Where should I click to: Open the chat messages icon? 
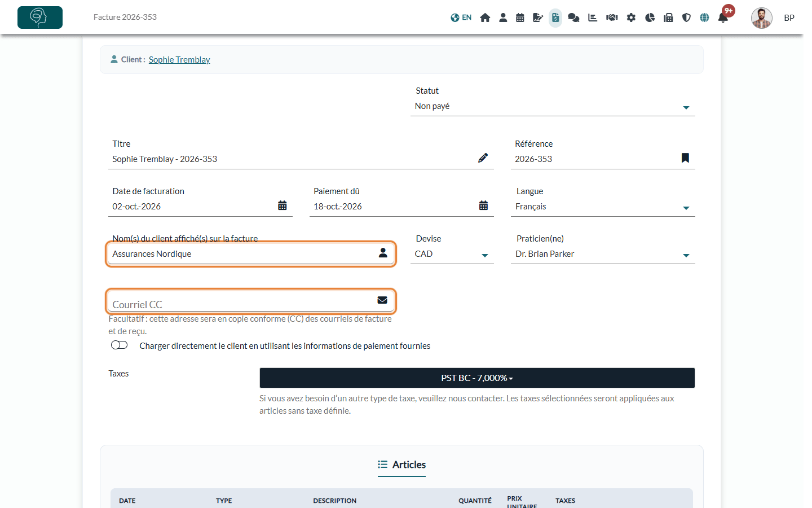[573, 17]
